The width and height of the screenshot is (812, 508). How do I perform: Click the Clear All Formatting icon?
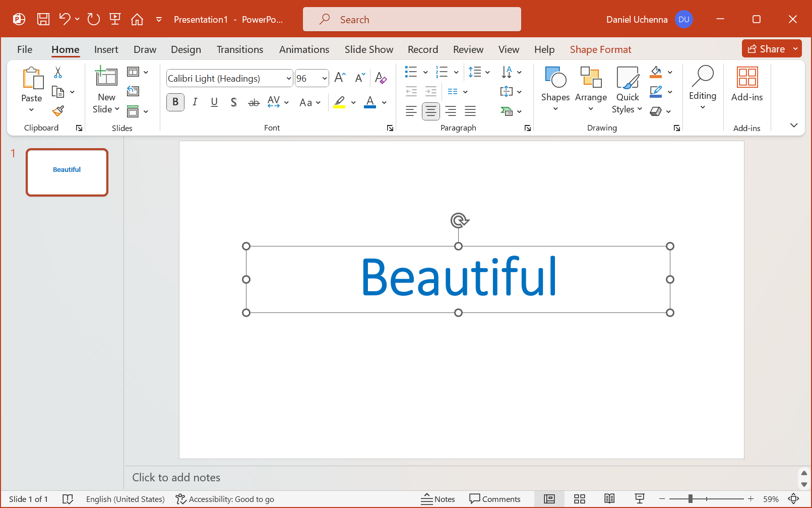tap(381, 78)
